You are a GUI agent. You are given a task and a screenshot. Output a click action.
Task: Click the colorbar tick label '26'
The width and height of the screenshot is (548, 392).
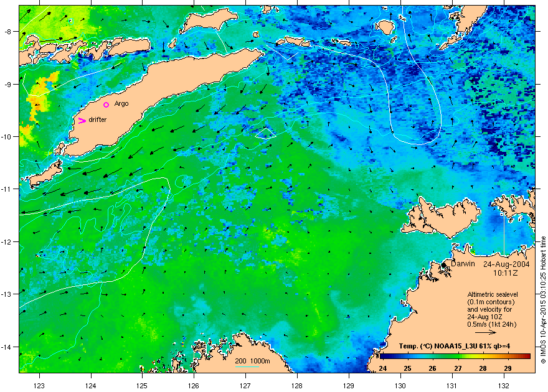[433, 368]
